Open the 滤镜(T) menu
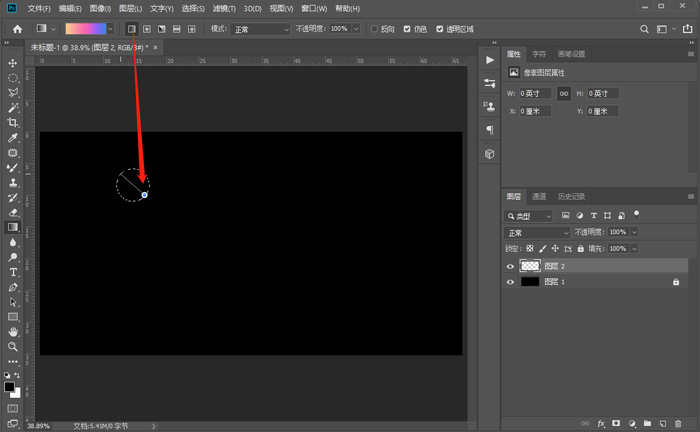The width and height of the screenshot is (700, 432). click(224, 8)
